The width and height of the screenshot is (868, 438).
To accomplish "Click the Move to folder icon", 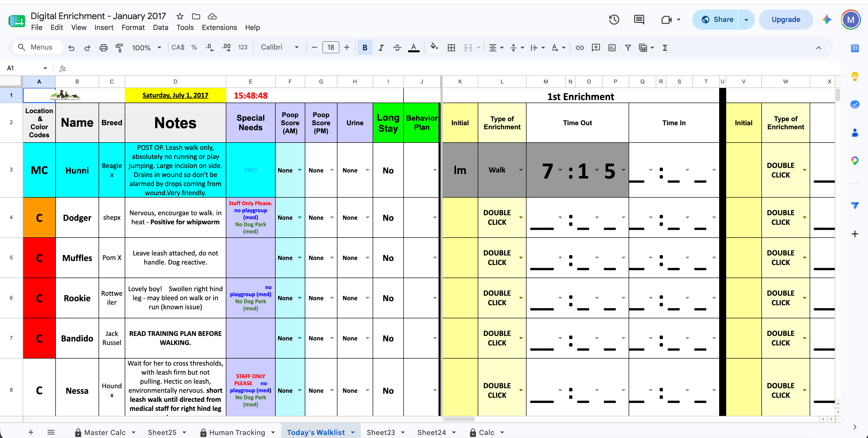I will (196, 16).
